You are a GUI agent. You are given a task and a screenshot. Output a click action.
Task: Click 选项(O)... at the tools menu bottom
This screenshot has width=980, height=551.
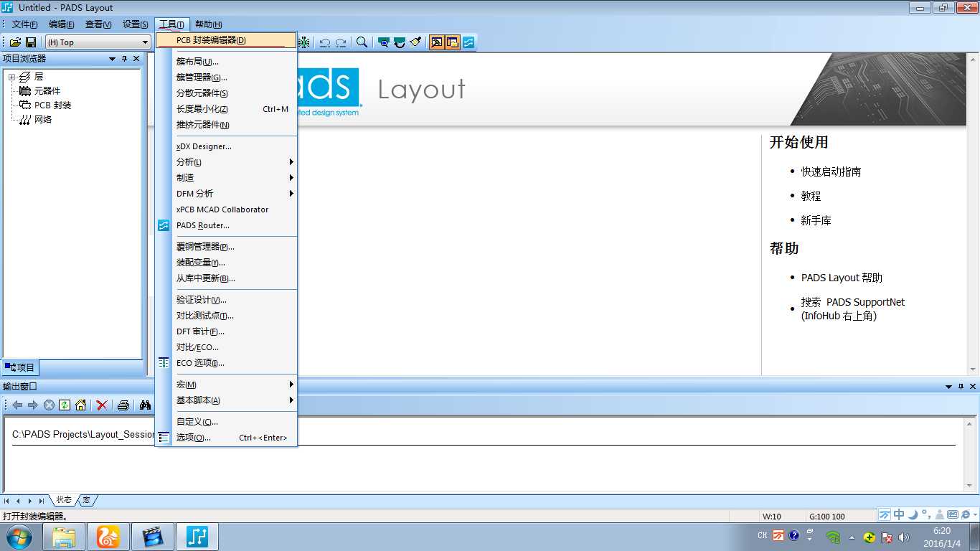click(x=226, y=438)
